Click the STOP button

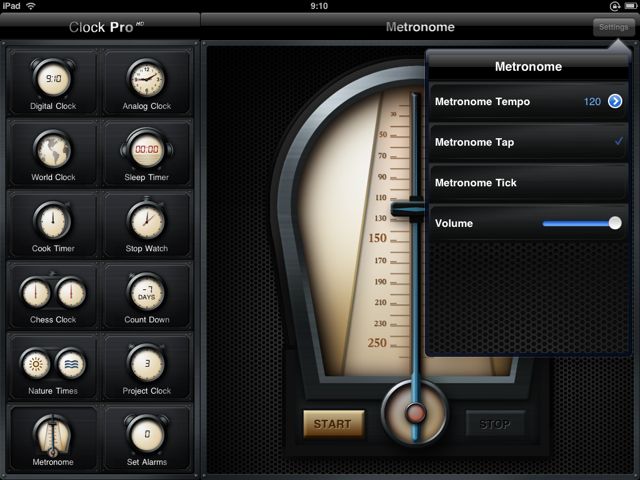click(x=495, y=424)
